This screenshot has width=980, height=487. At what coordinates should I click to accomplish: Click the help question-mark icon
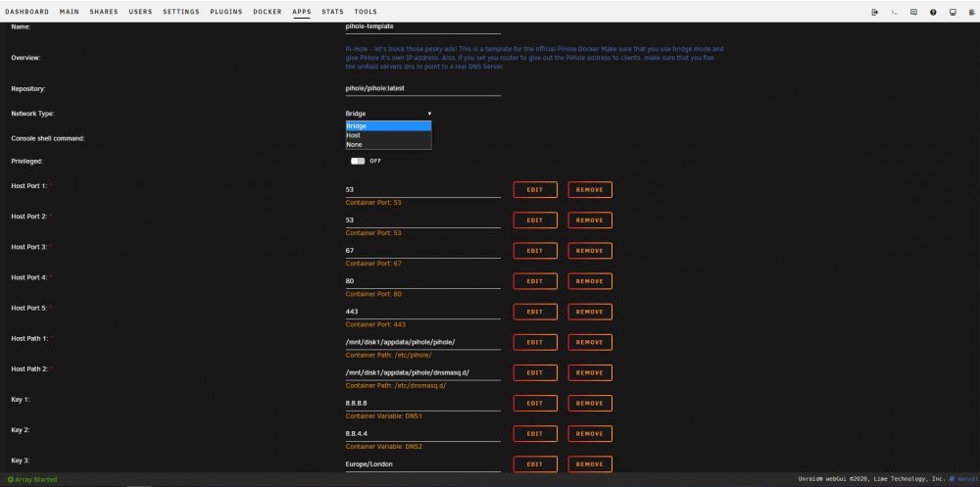[933, 12]
